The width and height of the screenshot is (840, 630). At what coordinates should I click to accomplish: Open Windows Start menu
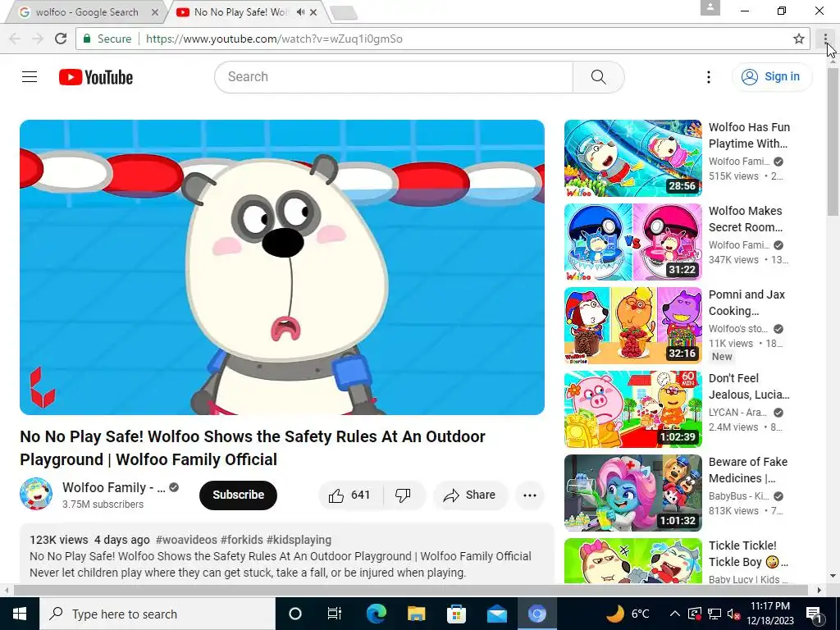pos(20,614)
